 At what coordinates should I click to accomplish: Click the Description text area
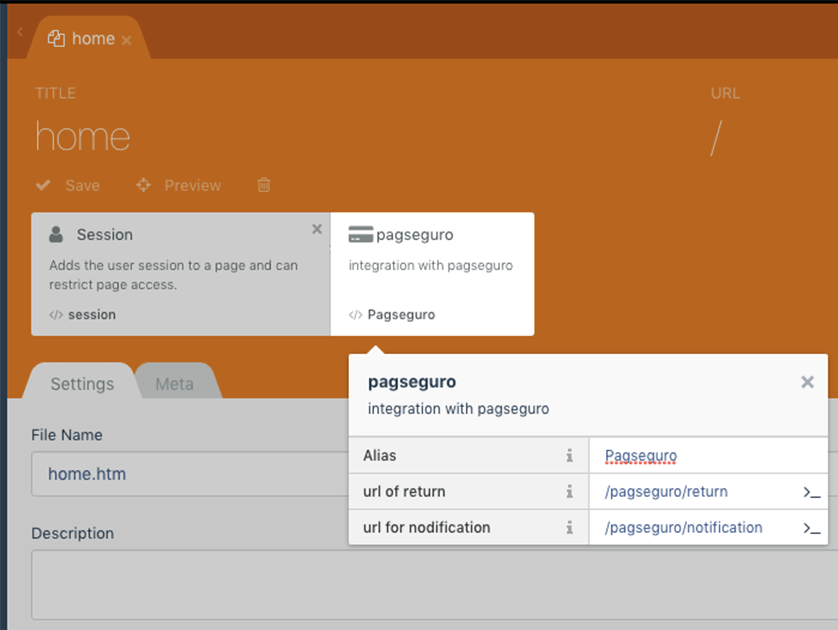tap(434, 585)
